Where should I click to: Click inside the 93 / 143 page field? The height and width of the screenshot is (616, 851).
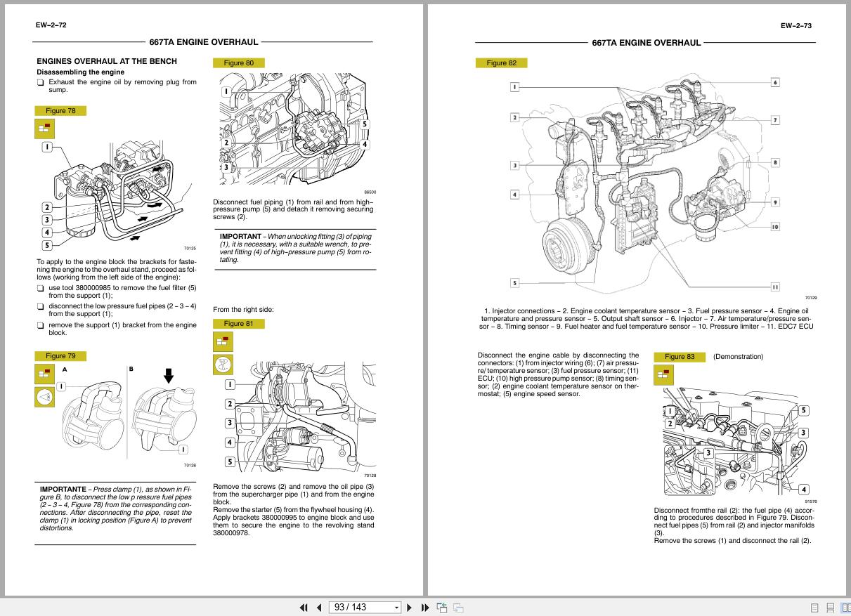tap(355, 607)
